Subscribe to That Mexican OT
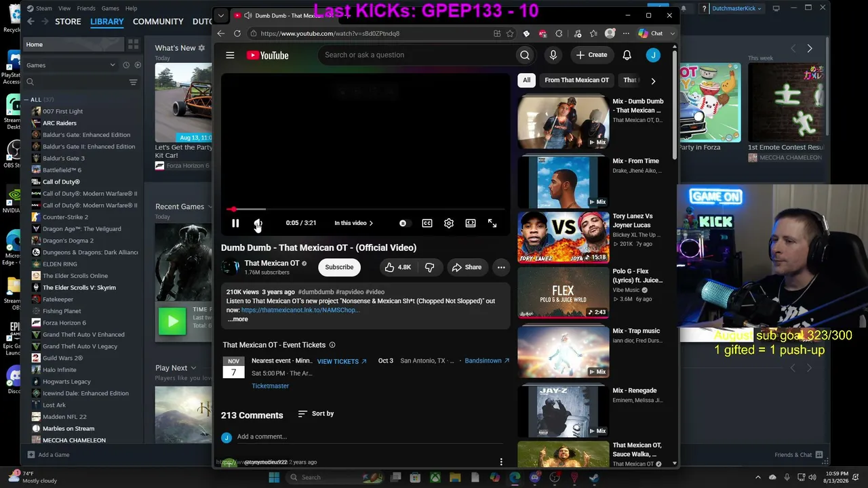This screenshot has height=488, width=868. (x=339, y=267)
